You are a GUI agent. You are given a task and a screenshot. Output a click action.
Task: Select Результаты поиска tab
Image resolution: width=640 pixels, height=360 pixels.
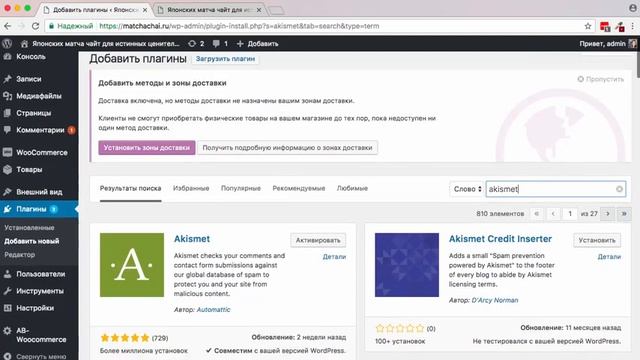[x=131, y=188]
